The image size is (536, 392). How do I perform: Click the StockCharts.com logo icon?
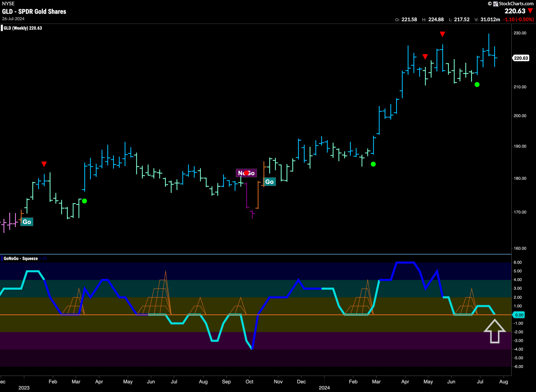496,4
